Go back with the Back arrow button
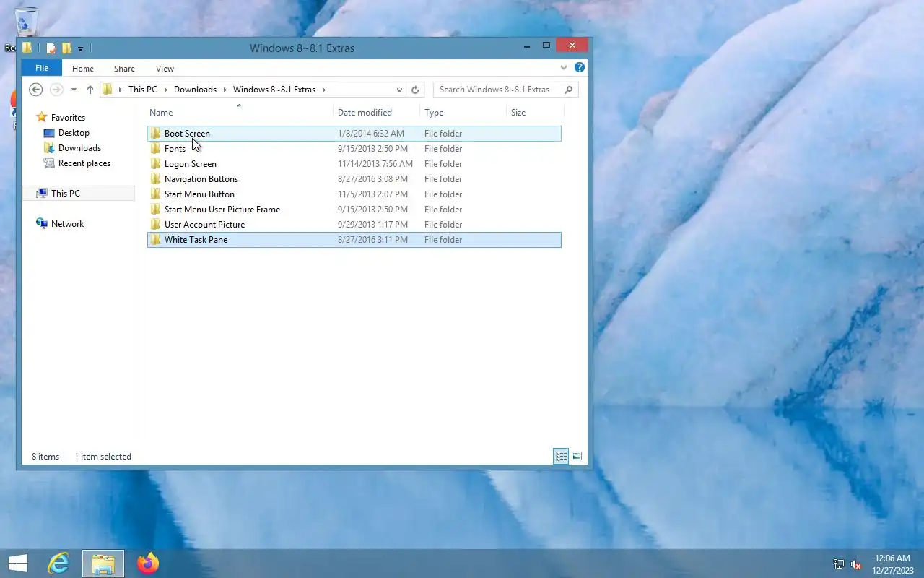 pyautogui.click(x=35, y=90)
